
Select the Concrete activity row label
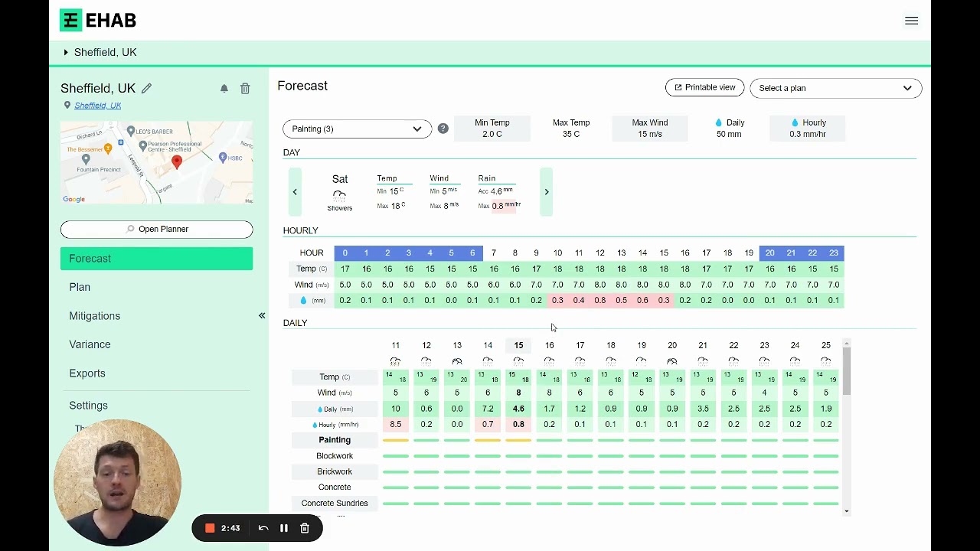coord(335,487)
